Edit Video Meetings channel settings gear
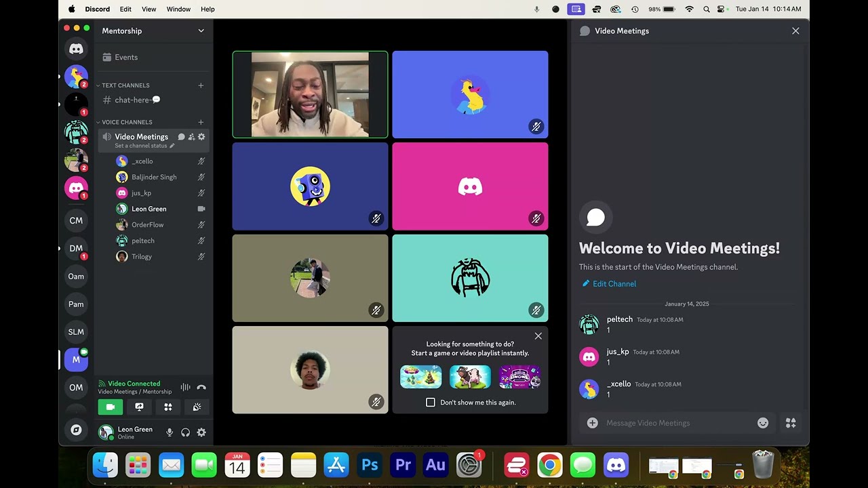The width and height of the screenshot is (868, 488). (201, 137)
